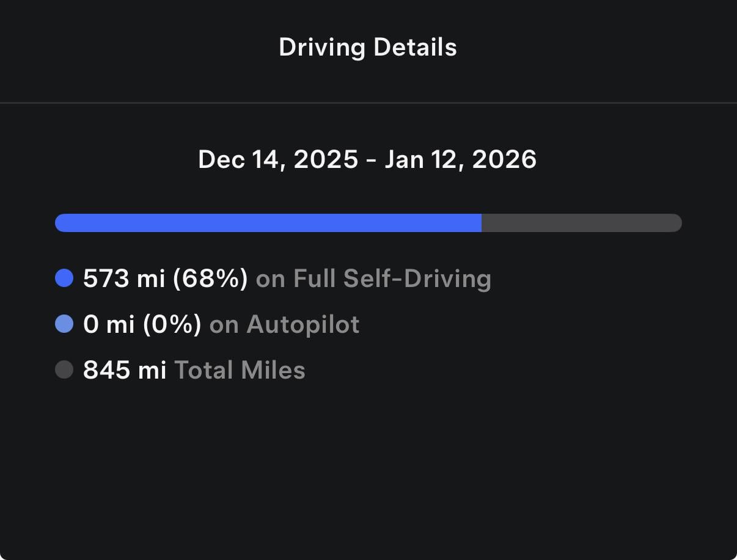Select the blue filled portion of the mileage bar
737x560 pixels.
[268, 223]
